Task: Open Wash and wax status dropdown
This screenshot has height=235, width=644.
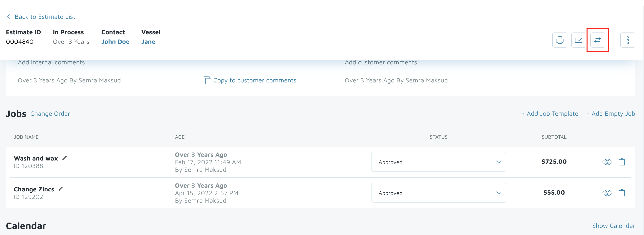Action: (439, 162)
